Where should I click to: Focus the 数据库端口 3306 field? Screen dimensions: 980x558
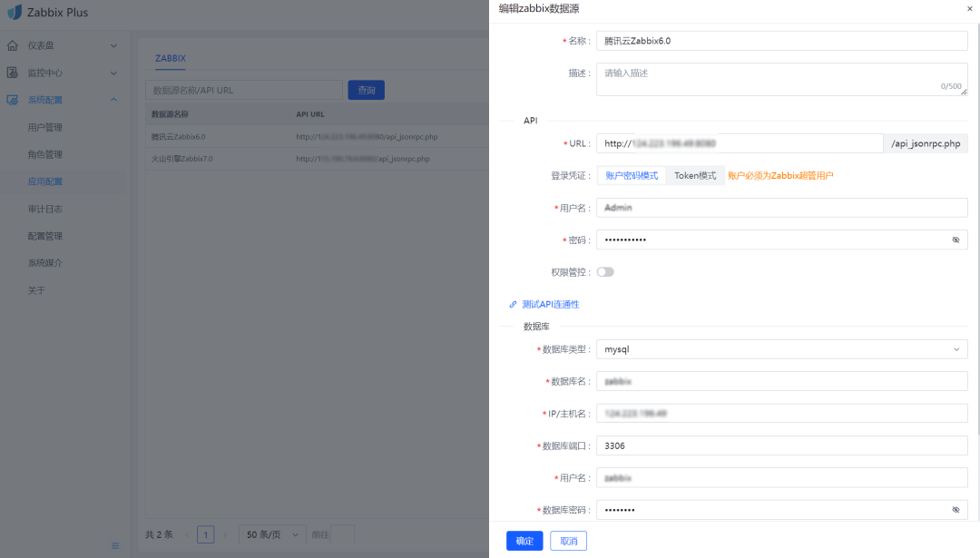point(782,445)
